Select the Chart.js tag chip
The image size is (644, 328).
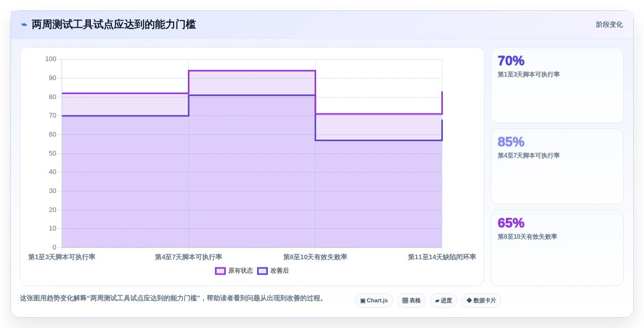(x=374, y=301)
